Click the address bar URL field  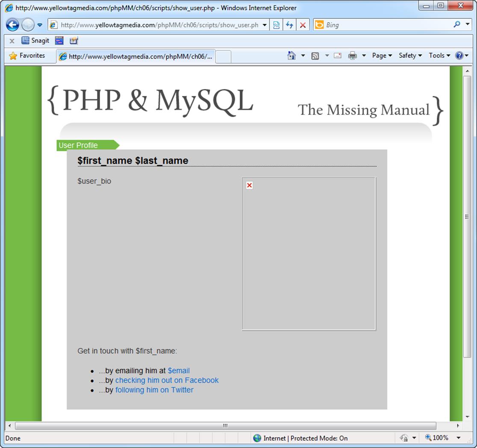tap(155, 25)
